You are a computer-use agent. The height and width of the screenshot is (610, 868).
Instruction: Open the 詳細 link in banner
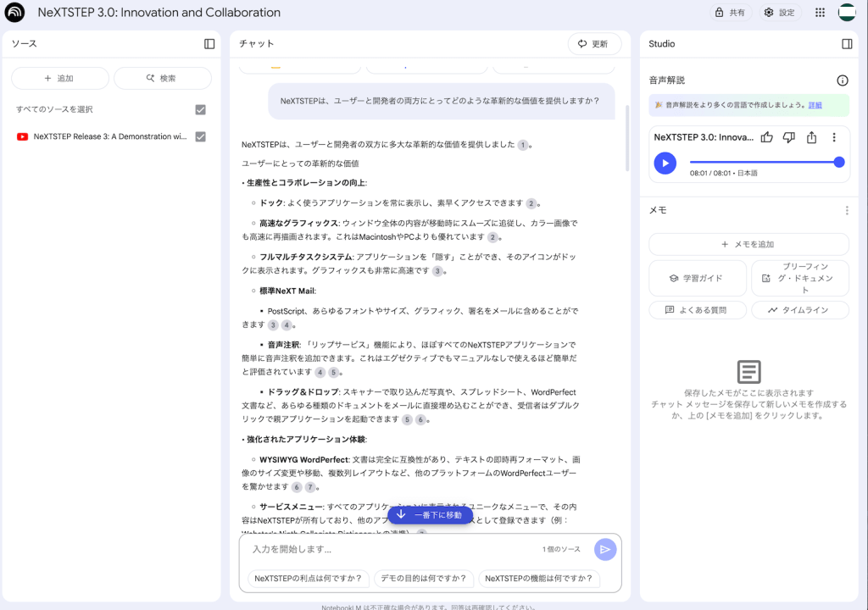point(815,105)
